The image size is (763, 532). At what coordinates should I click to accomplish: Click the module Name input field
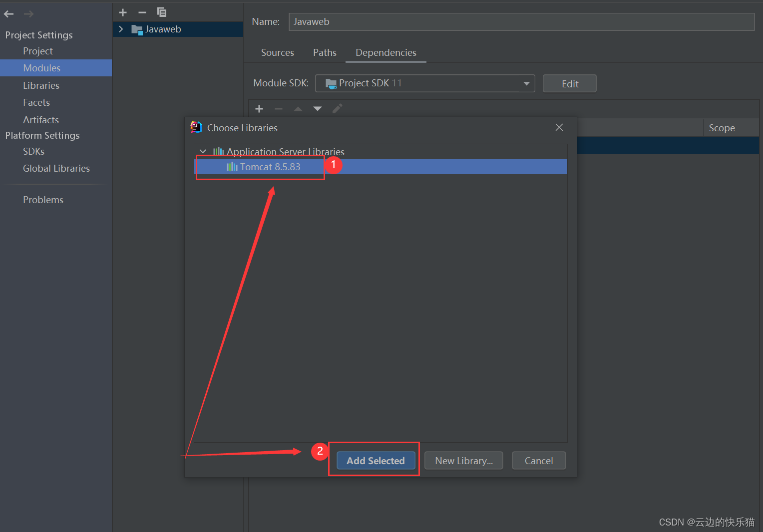521,21
